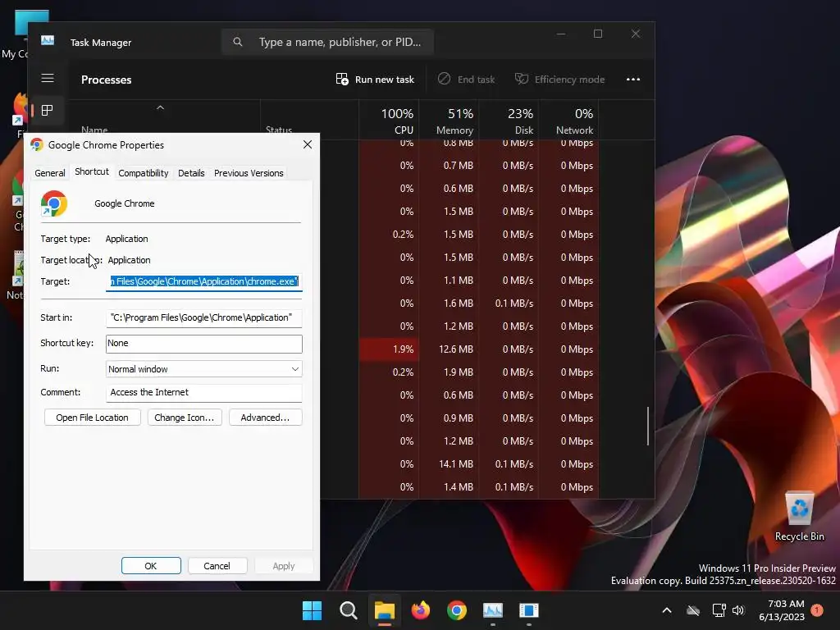Click Open File Location button

point(92,418)
